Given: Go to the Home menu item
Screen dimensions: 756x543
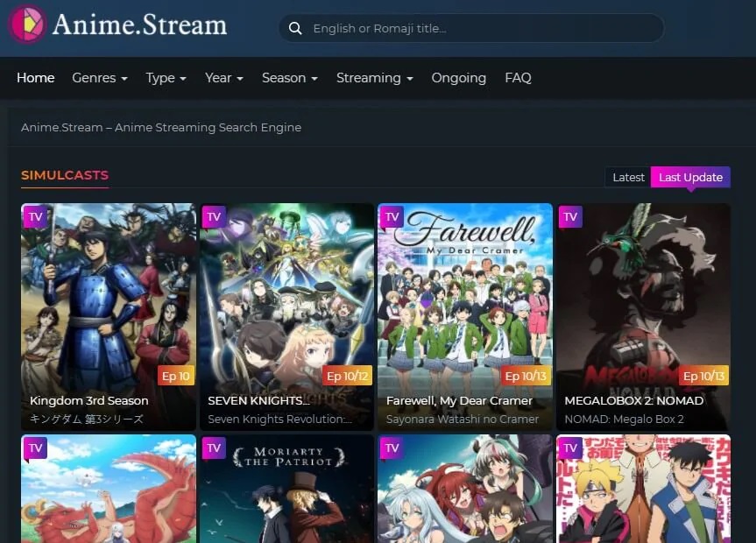Looking at the screenshot, I should tap(36, 78).
